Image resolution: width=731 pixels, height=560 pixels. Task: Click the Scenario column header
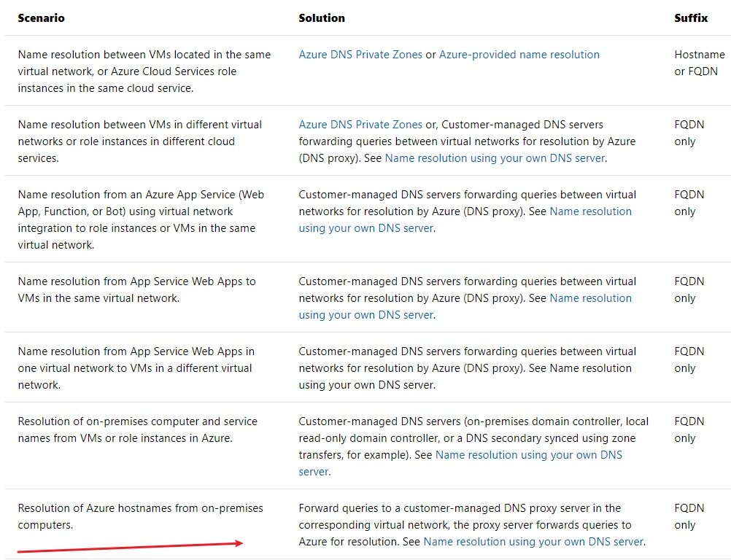click(x=41, y=17)
